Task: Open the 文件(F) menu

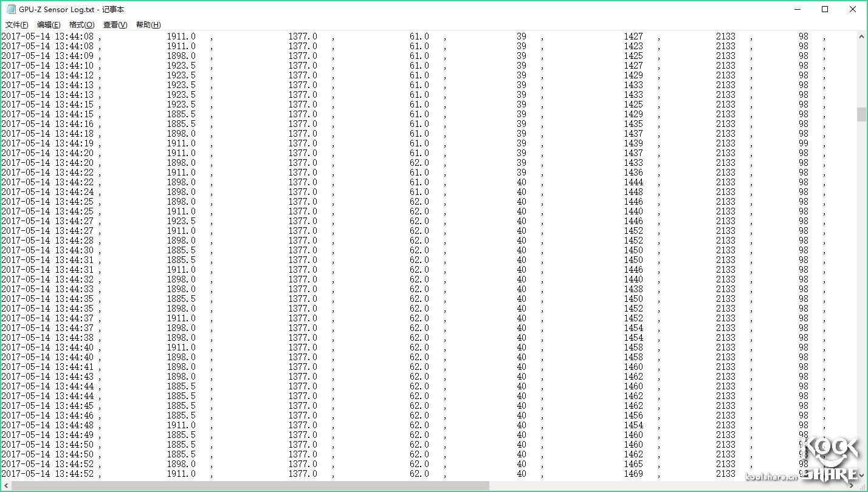Action: (15, 25)
